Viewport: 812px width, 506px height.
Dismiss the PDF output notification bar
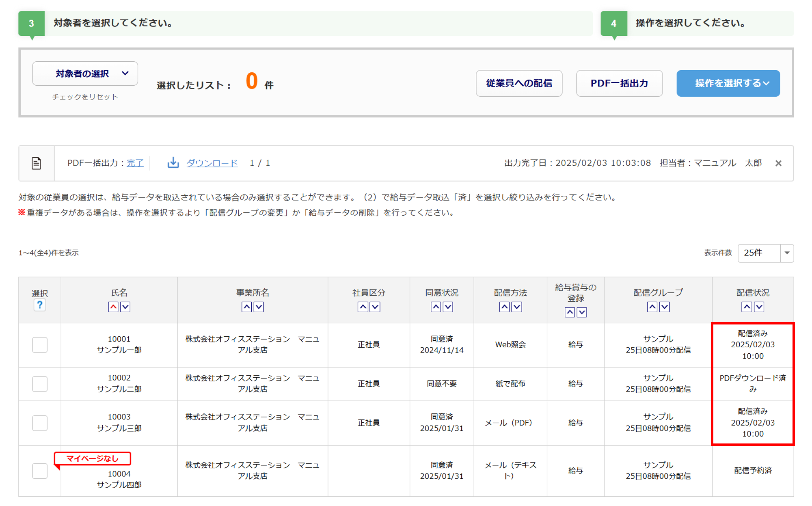pos(778,163)
